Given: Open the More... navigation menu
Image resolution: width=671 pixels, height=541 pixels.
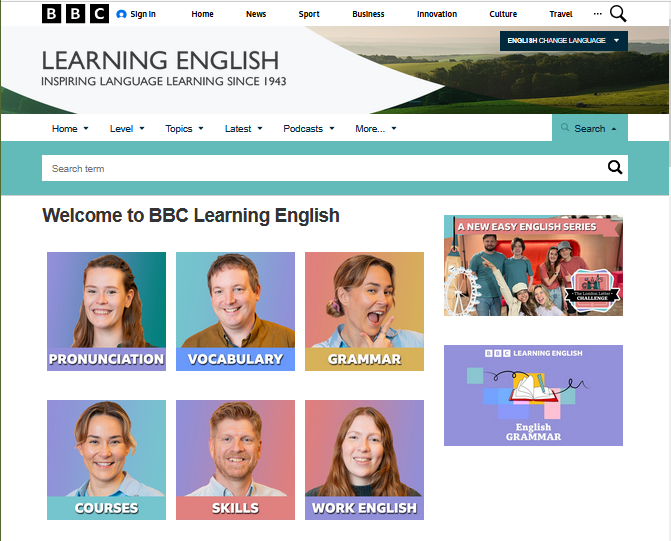Looking at the screenshot, I should click(x=375, y=128).
